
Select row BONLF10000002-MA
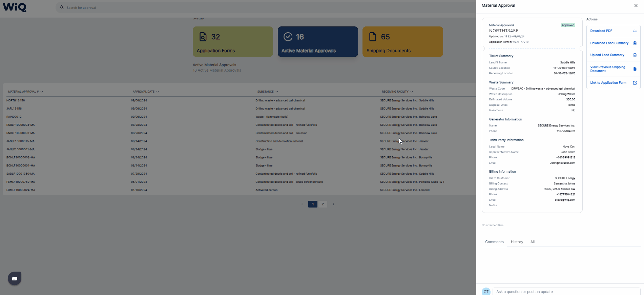point(240,157)
